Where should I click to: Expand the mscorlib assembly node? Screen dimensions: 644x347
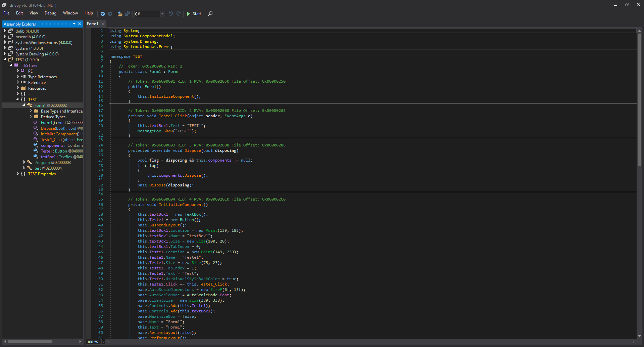tap(5, 37)
